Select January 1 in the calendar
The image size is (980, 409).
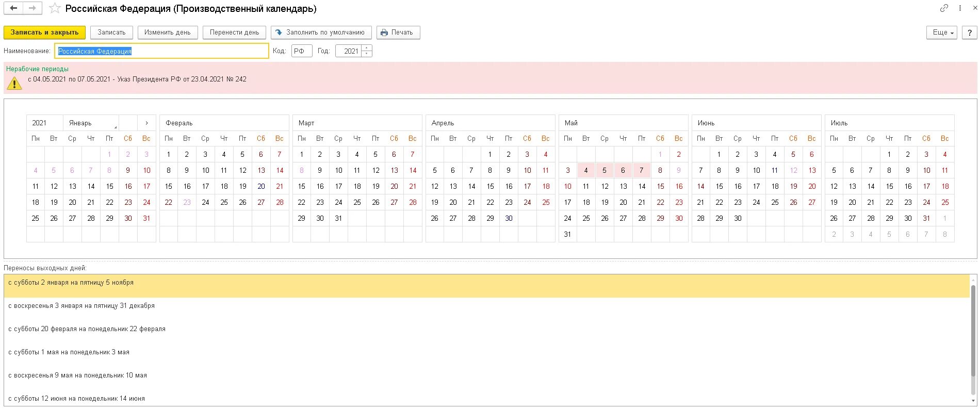[x=109, y=154]
